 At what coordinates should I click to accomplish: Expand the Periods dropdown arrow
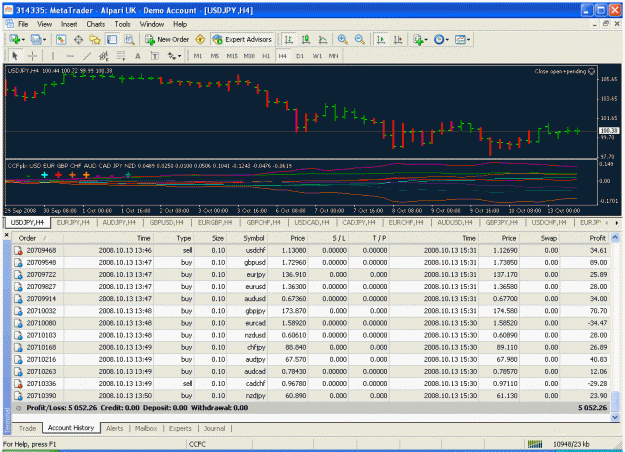click(447, 40)
